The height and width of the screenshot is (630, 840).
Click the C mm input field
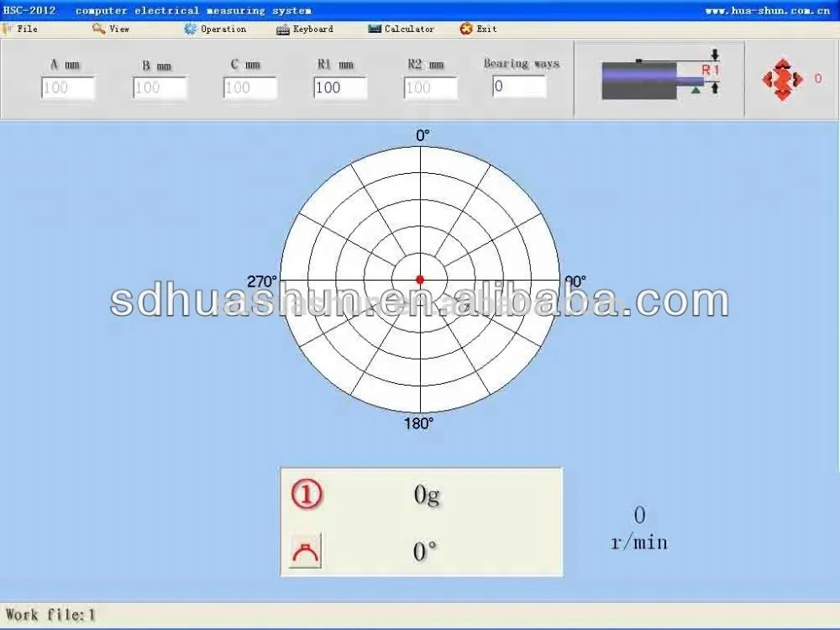coord(250,88)
